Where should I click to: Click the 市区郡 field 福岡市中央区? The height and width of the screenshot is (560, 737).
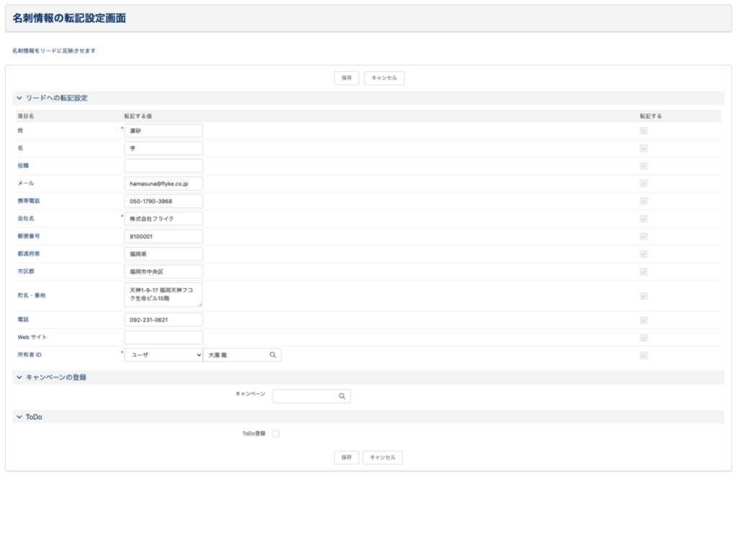coord(163,272)
